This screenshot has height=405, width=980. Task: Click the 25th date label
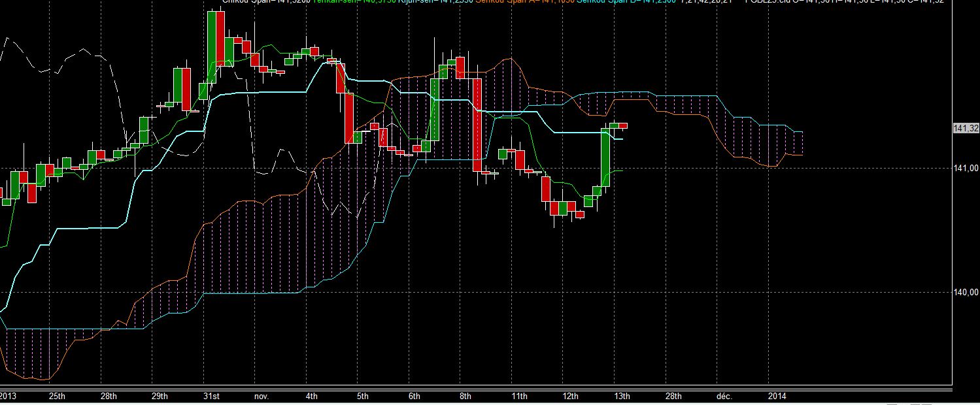(58, 397)
